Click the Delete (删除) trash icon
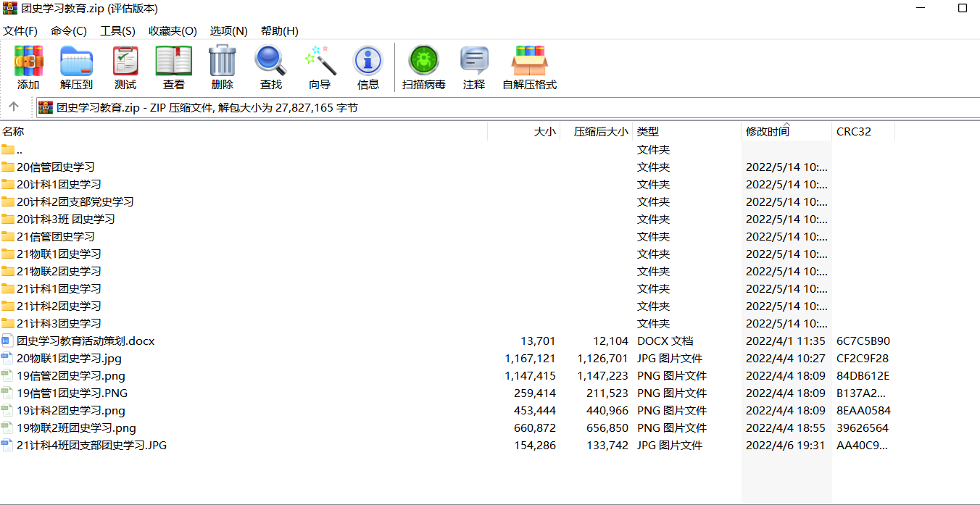This screenshot has height=505, width=980. [222, 67]
